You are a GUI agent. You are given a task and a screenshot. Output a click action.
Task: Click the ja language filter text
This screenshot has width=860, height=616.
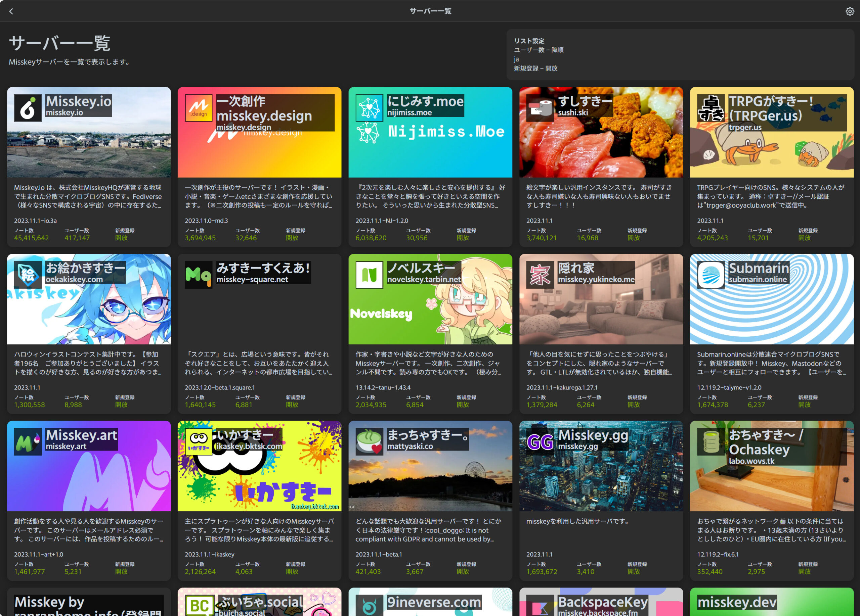(x=516, y=59)
